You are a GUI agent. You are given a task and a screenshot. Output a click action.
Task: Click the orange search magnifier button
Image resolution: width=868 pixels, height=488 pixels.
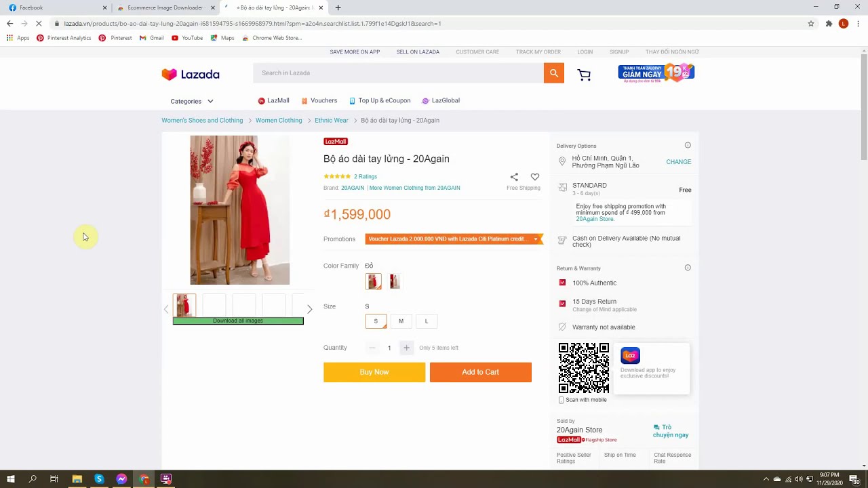click(x=553, y=73)
